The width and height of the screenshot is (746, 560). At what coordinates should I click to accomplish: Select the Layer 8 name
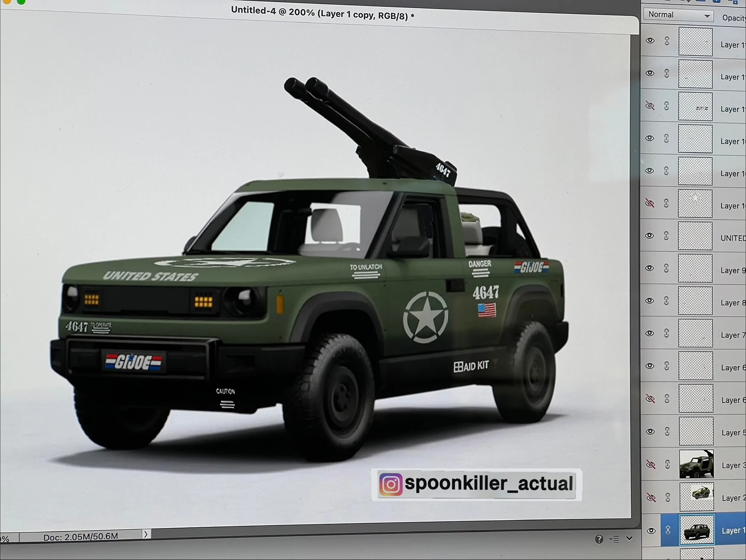click(x=733, y=303)
